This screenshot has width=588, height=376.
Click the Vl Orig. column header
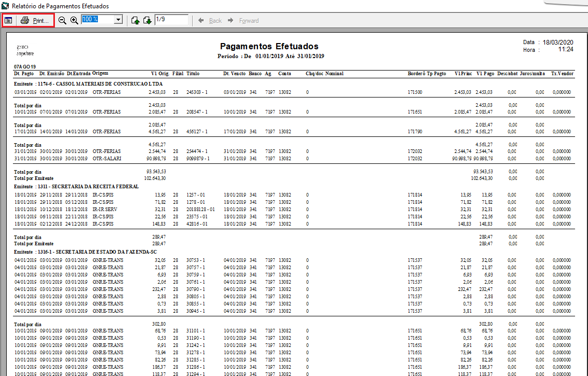click(160, 74)
